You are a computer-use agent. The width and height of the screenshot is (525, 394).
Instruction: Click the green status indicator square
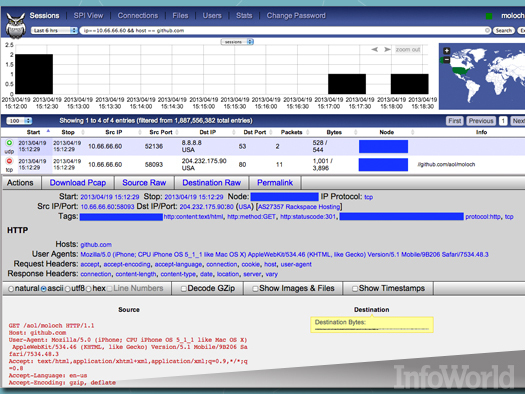tap(489, 16)
